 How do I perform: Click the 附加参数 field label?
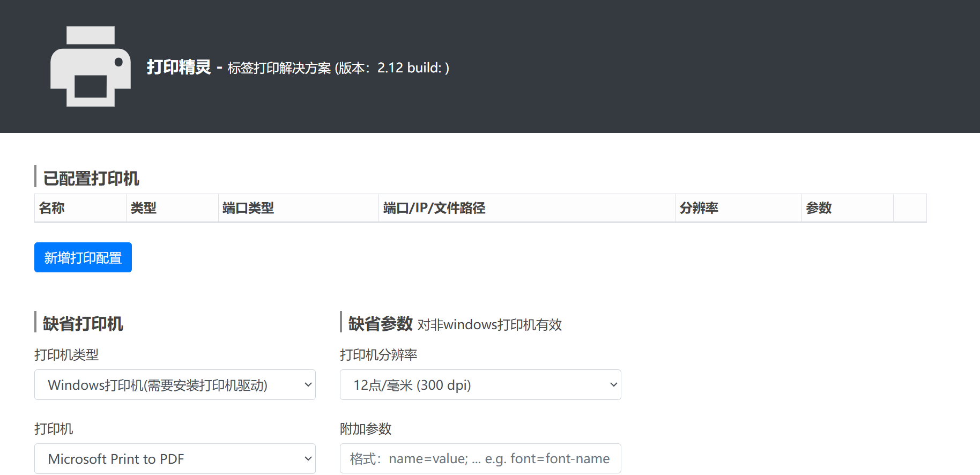tap(366, 429)
